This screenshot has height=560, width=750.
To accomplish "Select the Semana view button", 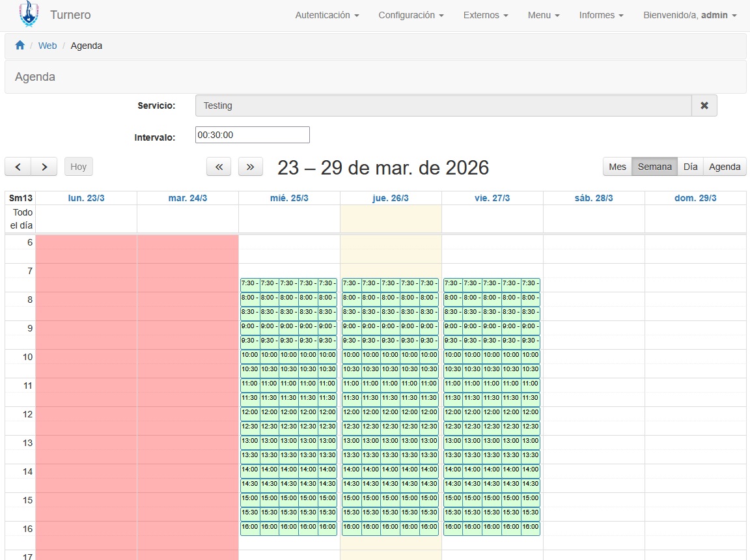I will [x=654, y=167].
